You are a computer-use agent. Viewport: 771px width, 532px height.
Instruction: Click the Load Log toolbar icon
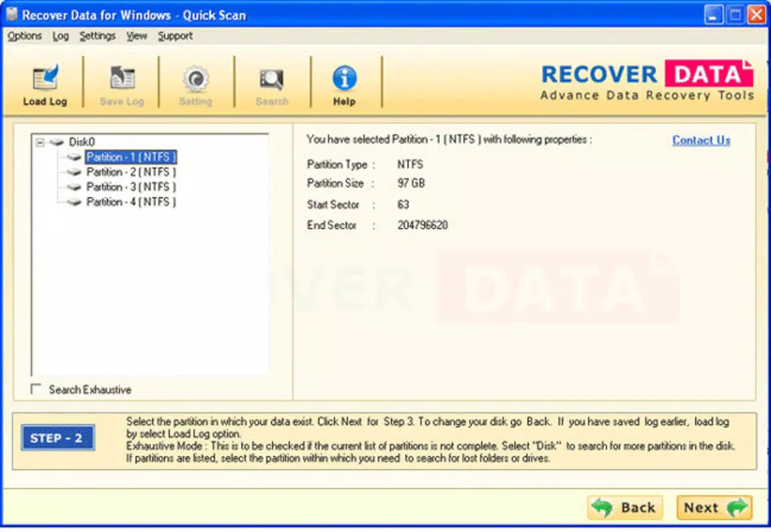coord(45,78)
